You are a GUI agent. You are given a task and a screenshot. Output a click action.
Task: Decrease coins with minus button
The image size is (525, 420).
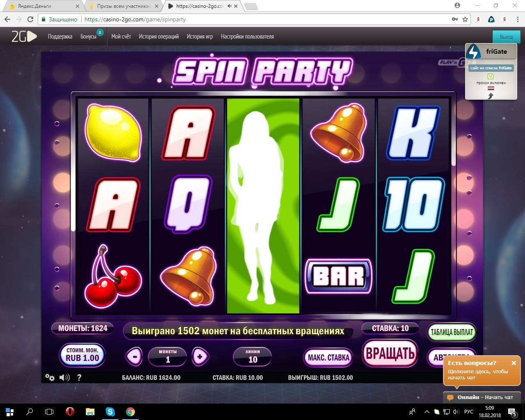[x=135, y=357]
